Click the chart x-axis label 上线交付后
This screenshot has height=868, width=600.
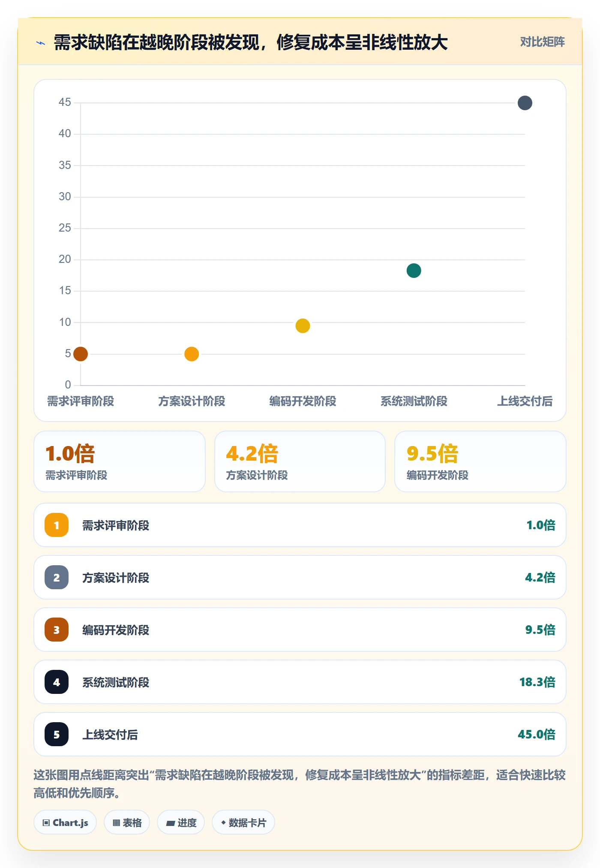(525, 401)
